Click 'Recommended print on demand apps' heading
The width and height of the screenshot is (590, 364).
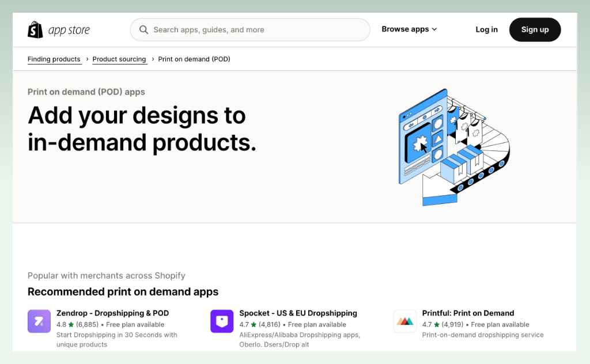pos(123,292)
